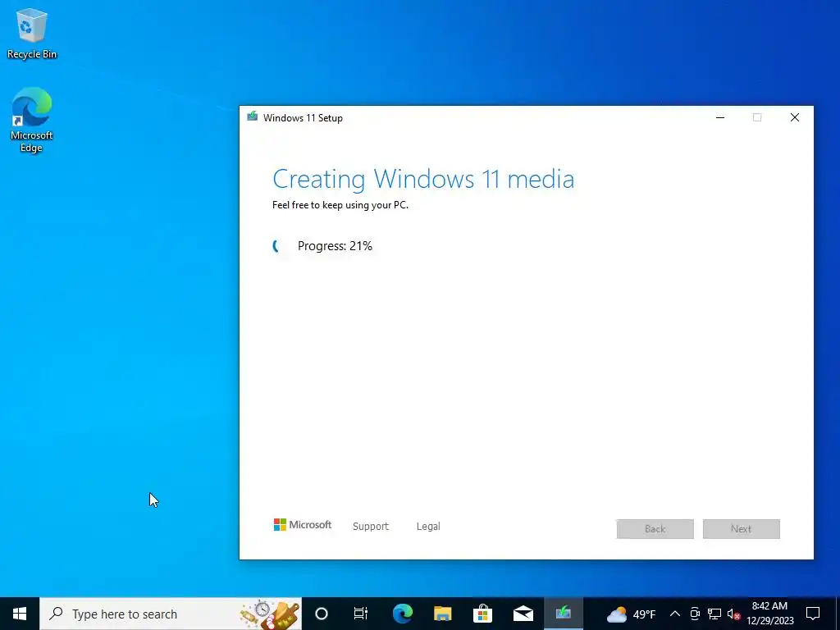
Task: Click the Legal link in setup window
Action: 428,526
